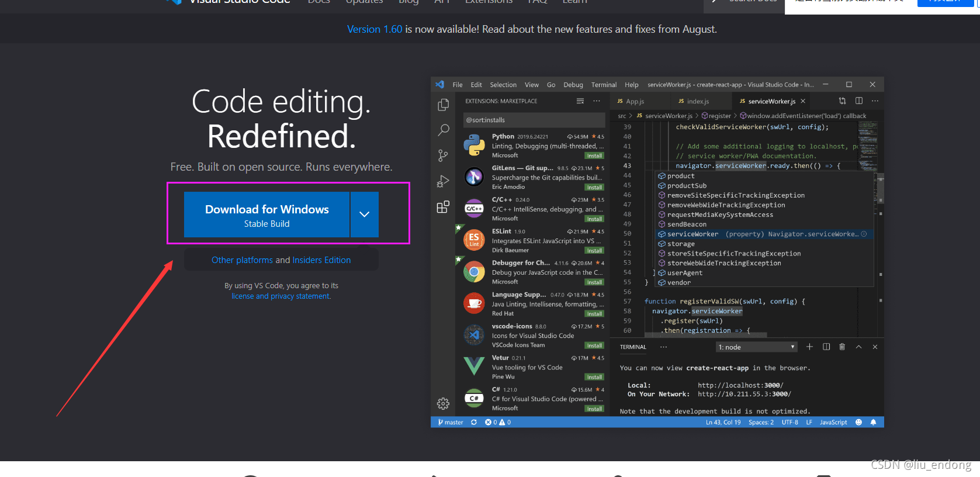Viewport: 980px width, 477px height.
Task: Click the filter lines icon in the Extensions Marketplace header
Action: pyautogui.click(x=580, y=101)
